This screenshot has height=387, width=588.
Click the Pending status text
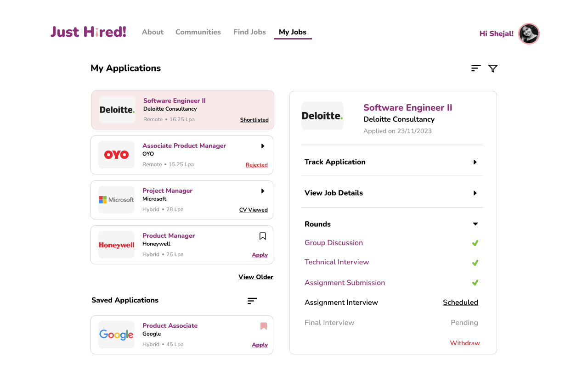tap(464, 323)
